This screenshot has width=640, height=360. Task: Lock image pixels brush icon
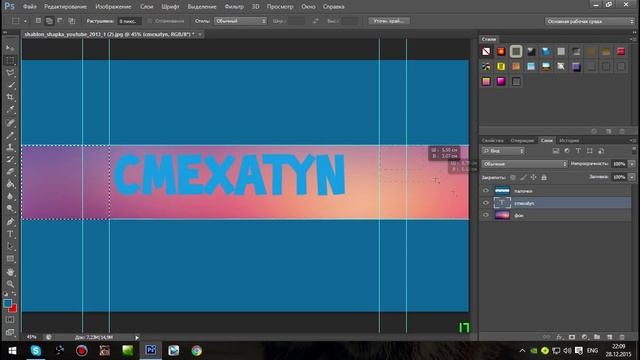pos(523,178)
